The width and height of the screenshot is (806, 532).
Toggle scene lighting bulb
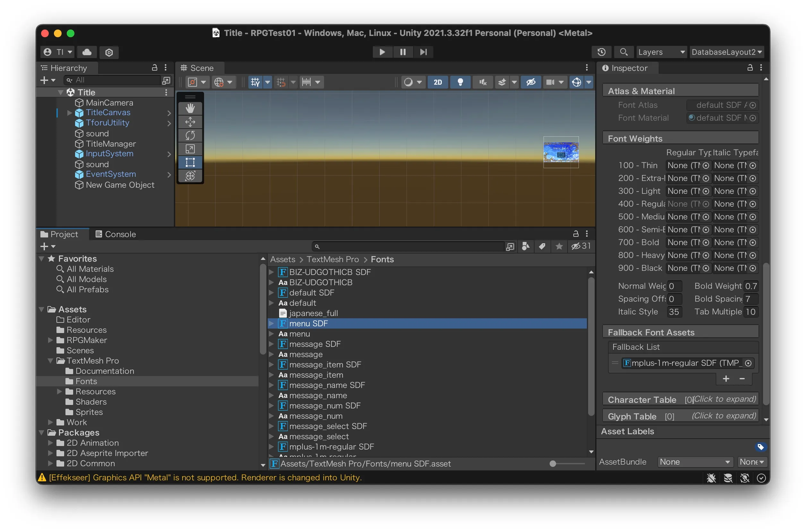pyautogui.click(x=460, y=82)
